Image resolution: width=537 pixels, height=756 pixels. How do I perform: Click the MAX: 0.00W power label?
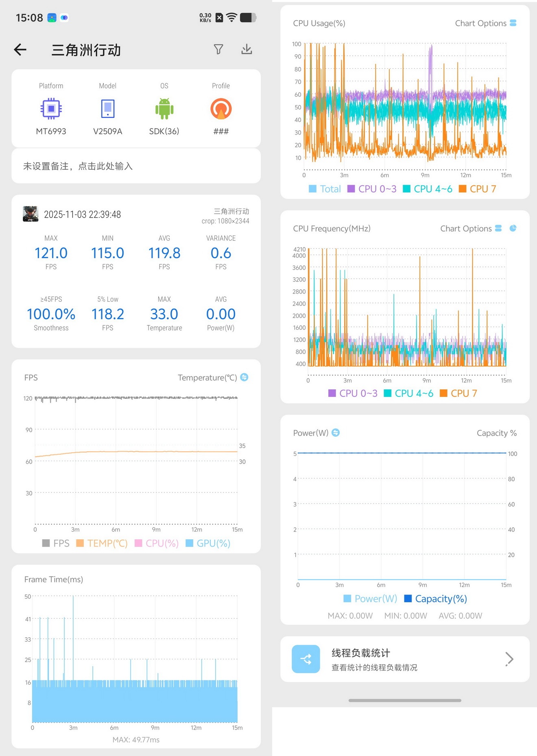[350, 616]
